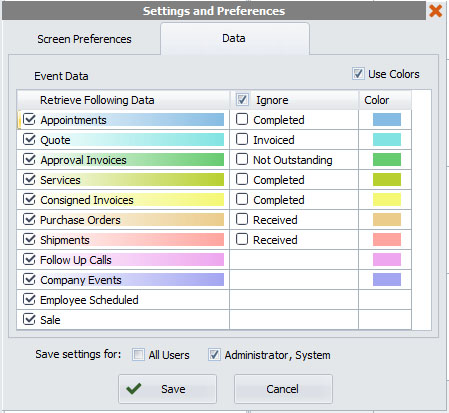The width and height of the screenshot is (449, 413).
Task: Choose the pink Follow Up Calls swatch
Action: (x=387, y=259)
